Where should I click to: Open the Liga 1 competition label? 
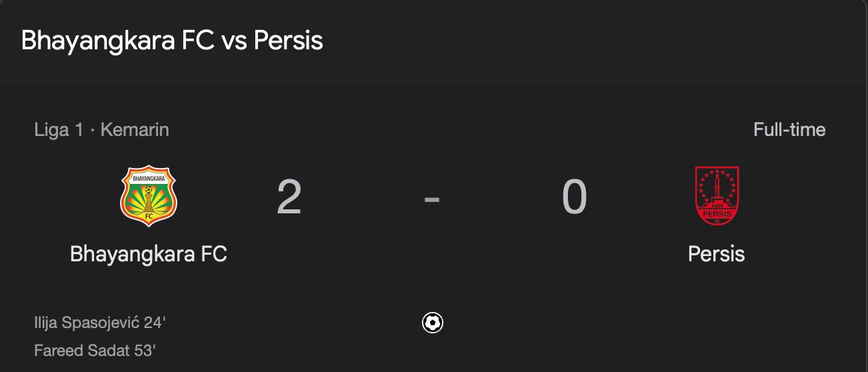pos(59,129)
